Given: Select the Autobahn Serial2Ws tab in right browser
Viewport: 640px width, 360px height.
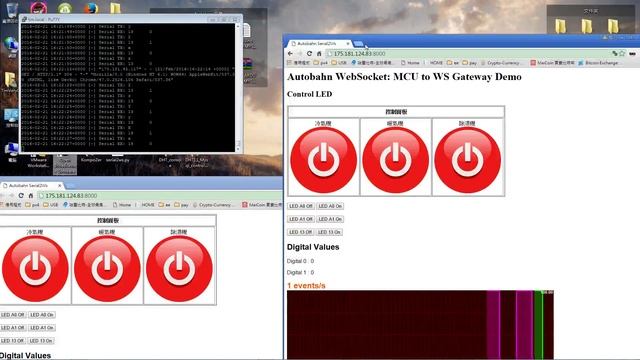Looking at the screenshot, I should 320,43.
